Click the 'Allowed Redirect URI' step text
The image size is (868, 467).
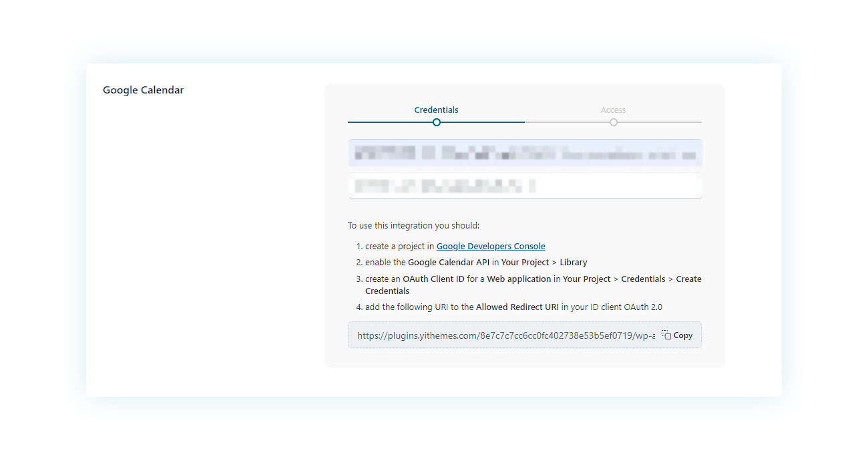coord(517,307)
